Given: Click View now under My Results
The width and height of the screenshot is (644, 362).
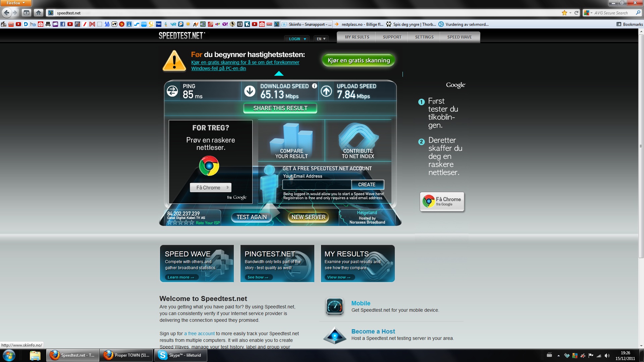Looking at the screenshot, I should point(339,277).
